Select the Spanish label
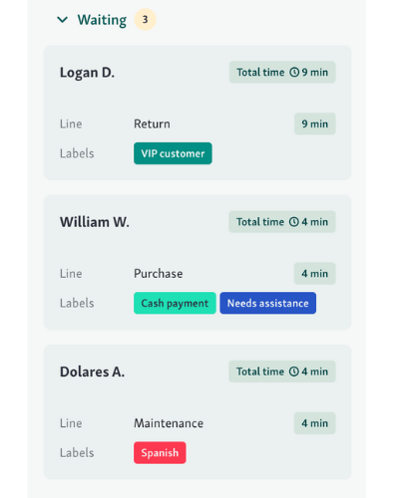Screen dimensions: 393x498 160,453
